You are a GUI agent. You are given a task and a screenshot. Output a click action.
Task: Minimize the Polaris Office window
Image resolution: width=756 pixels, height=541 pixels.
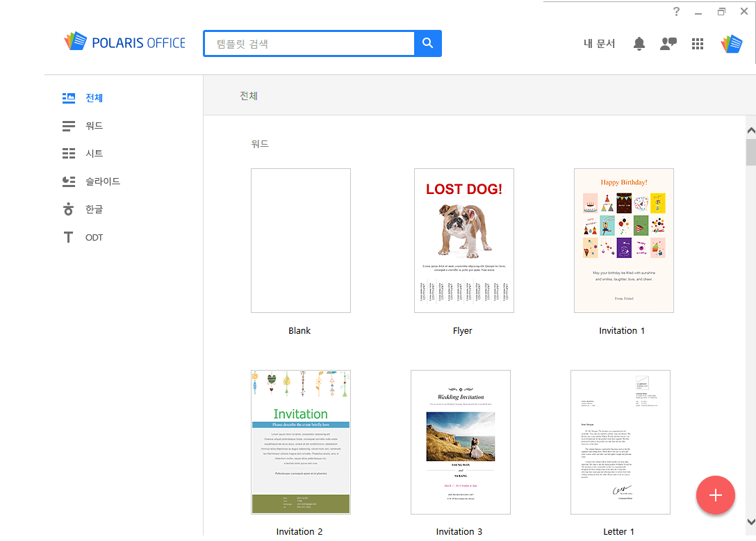point(698,12)
